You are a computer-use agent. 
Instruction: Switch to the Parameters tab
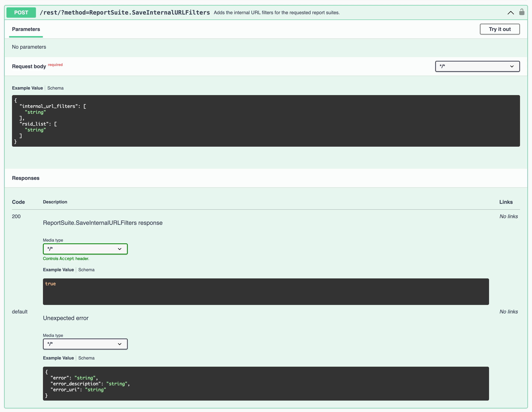[x=26, y=29]
